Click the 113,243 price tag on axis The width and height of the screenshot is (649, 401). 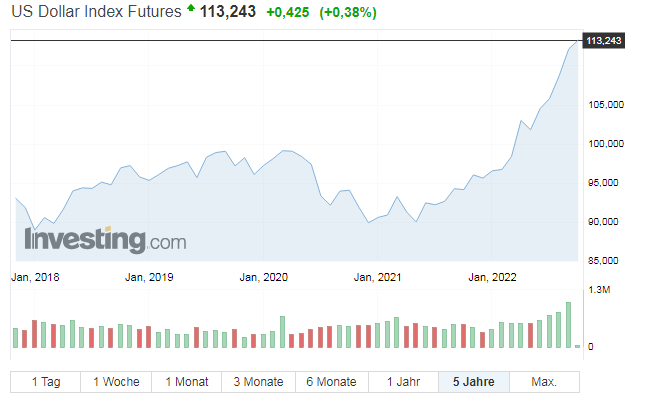(603, 40)
